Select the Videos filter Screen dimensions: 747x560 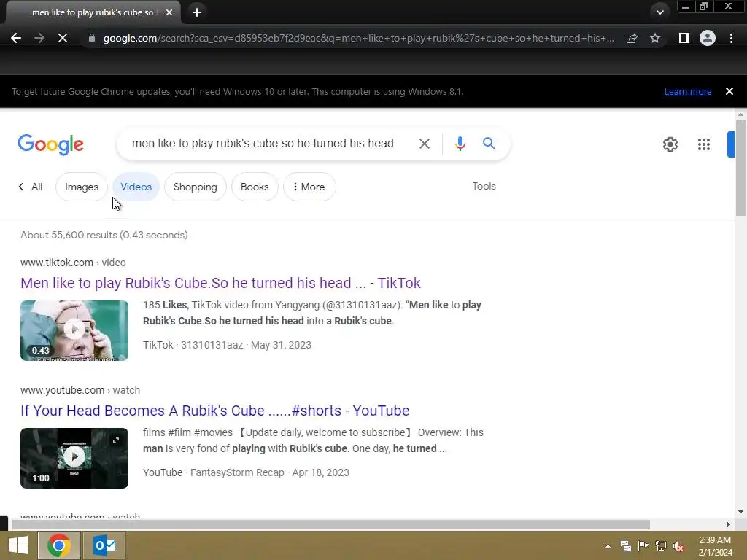pyautogui.click(x=136, y=187)
